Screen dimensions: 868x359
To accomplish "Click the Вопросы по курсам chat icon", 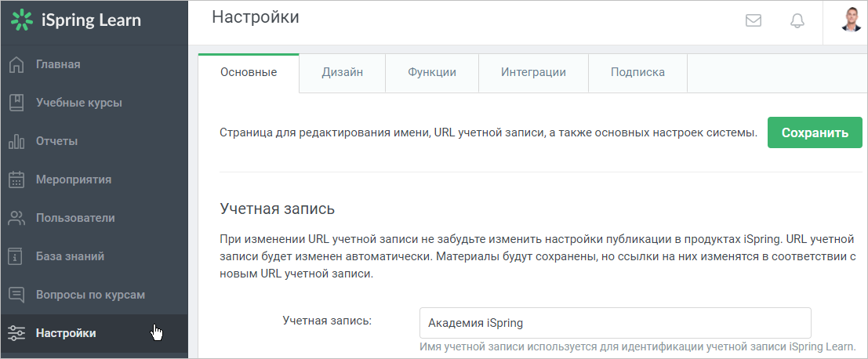I will click(17, 295).
